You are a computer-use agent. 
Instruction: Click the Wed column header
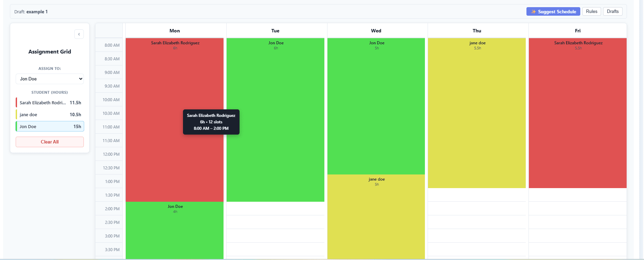tap(376, 31)
